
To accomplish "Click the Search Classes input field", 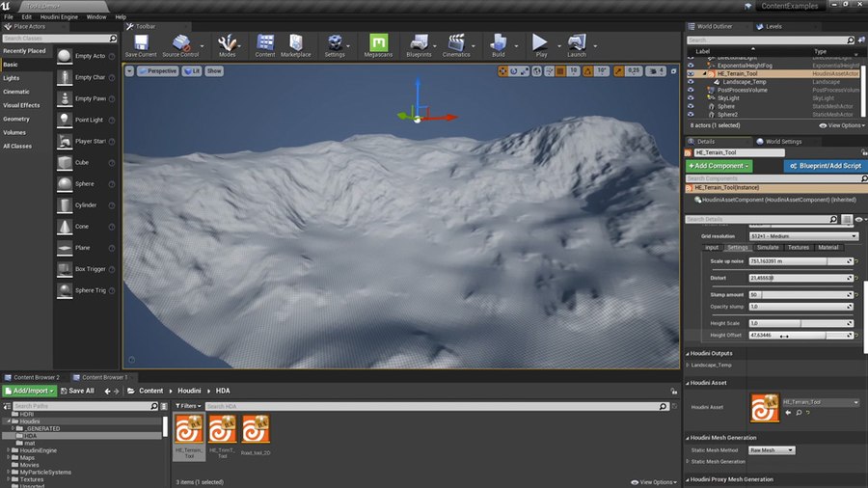I will click(55, 39).
